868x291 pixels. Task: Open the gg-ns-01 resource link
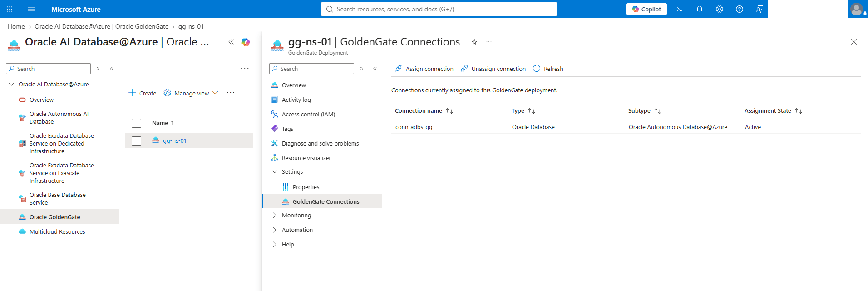click(175, 141)
